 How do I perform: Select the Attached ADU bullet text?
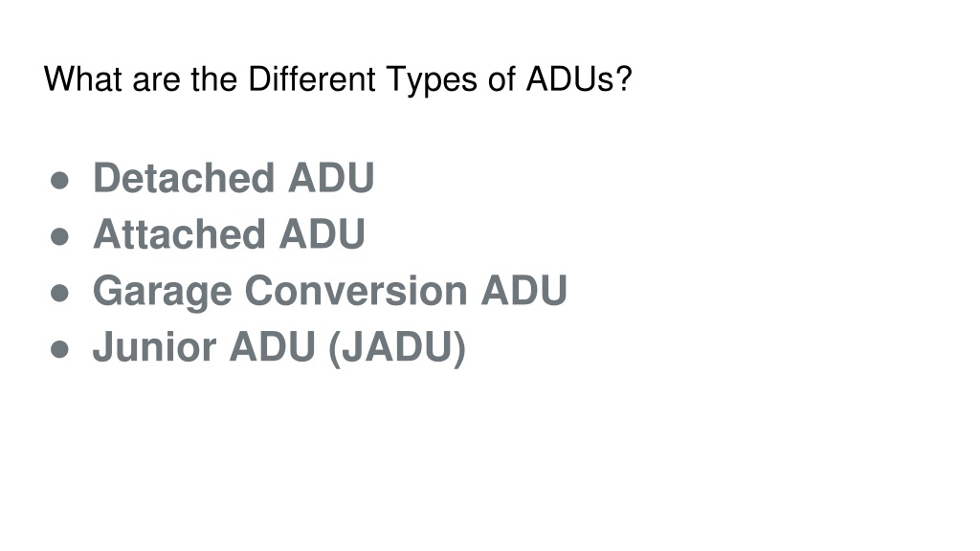click(x=229, y=234)
